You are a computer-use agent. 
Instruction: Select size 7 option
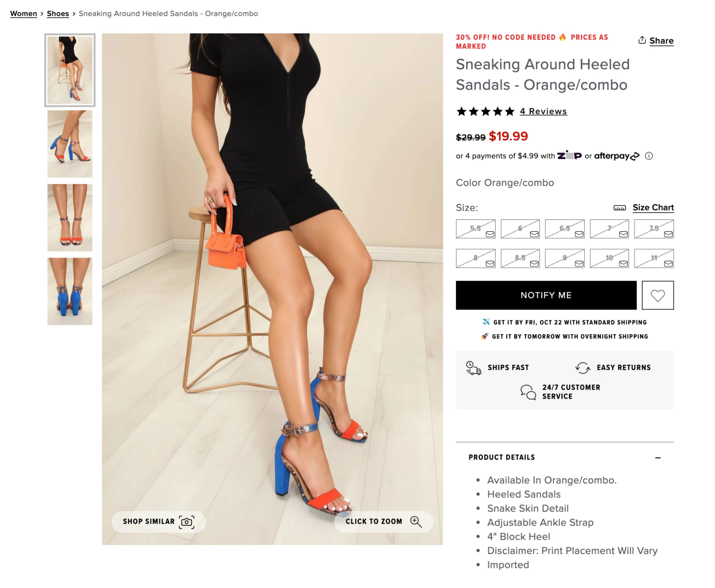click(x=609, y=229)
